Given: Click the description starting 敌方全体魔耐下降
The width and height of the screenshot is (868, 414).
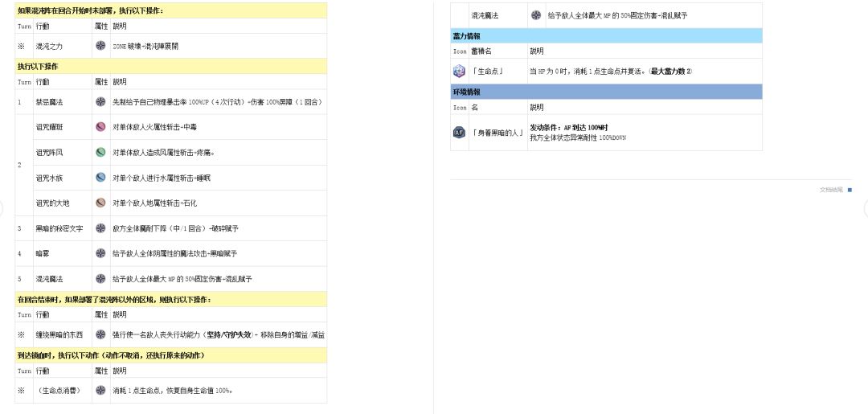Looking at the screenshot, I should click(175, 228).
